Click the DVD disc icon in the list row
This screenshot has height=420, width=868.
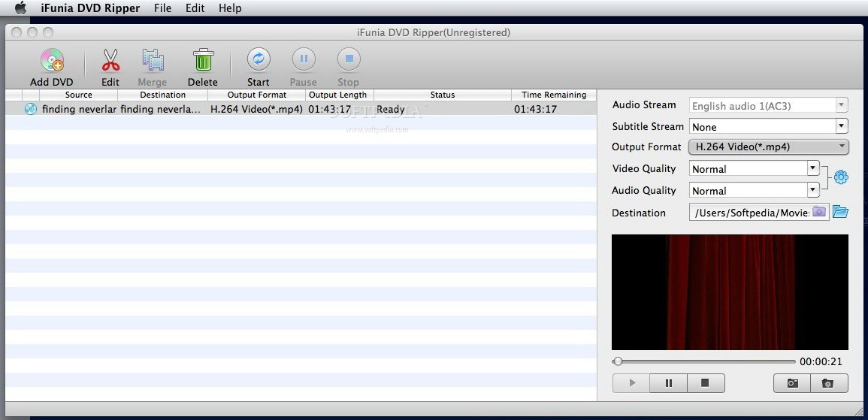click(x=31, y=109)
